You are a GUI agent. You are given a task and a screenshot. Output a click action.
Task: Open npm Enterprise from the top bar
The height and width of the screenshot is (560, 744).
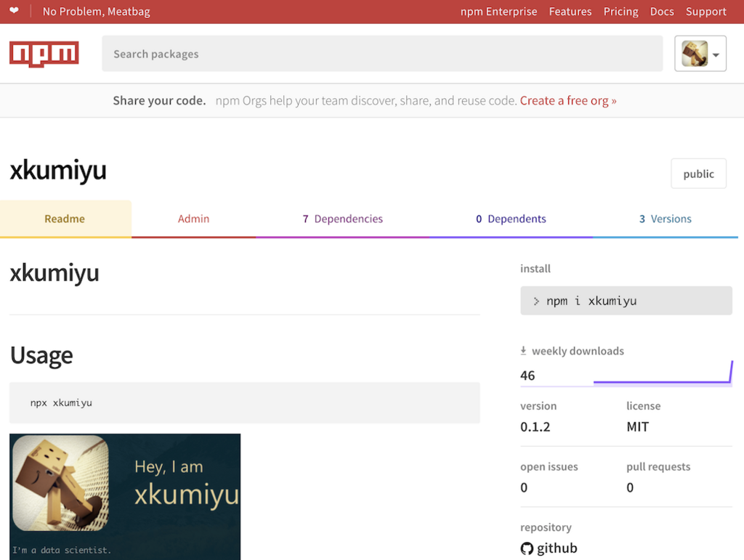(x=499, y=11)
